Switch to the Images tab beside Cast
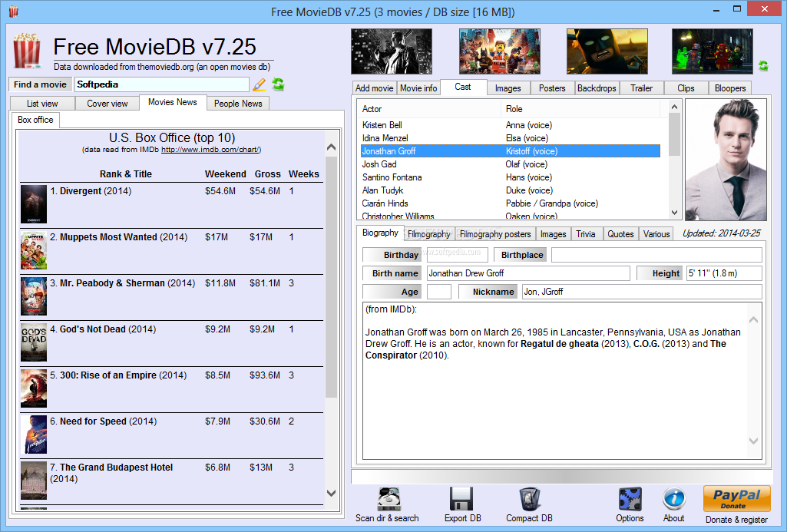 click(508, 88)
